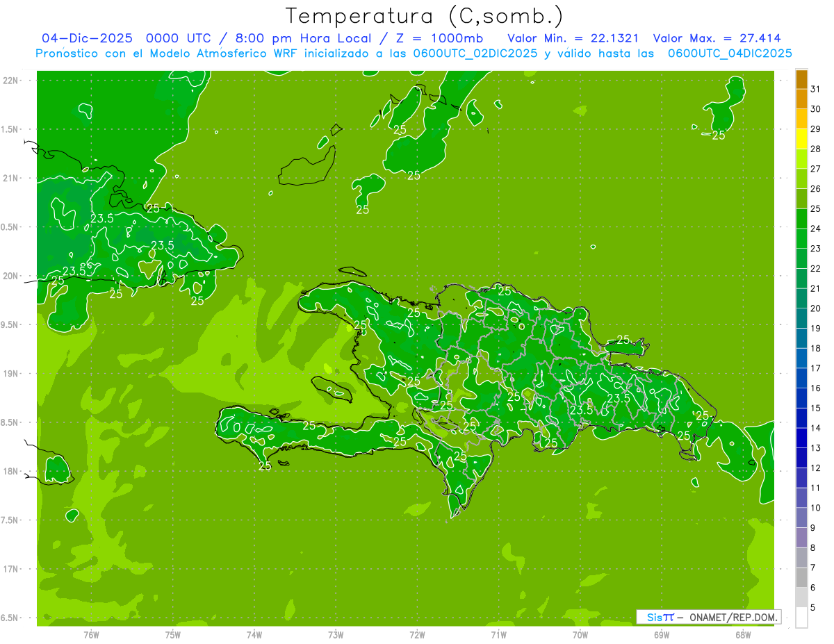Click the "22N" latitude axis label
834x644 pixels.
10,81
